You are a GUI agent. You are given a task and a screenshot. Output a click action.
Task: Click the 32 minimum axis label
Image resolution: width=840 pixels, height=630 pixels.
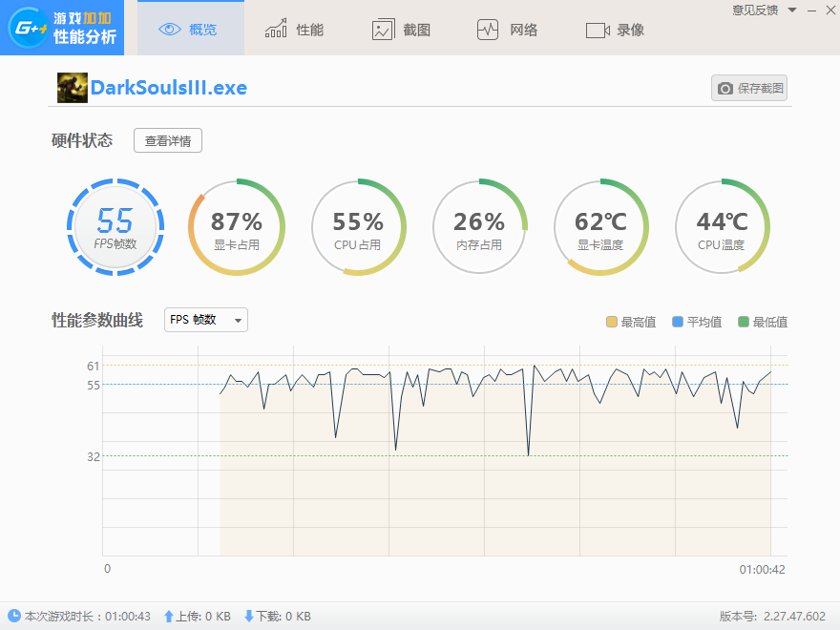coord(94,456)
